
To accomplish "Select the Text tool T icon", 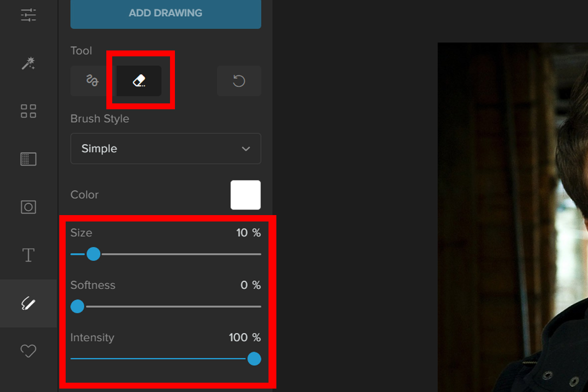I will 28,255.
